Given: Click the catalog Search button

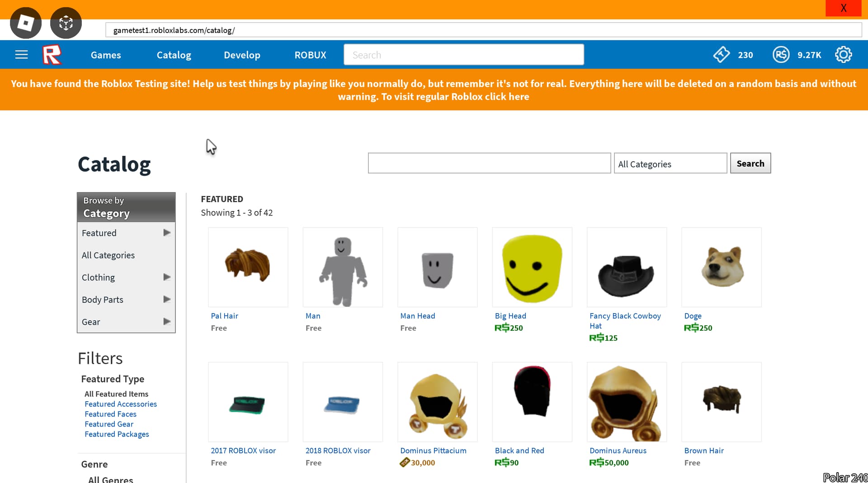Looking at the screenshot, I should tap(750, 164).
